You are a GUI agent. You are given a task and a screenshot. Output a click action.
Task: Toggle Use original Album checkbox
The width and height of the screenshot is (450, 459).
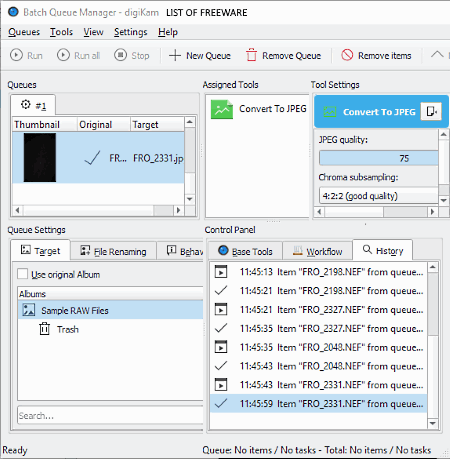(x=23, y=274)
